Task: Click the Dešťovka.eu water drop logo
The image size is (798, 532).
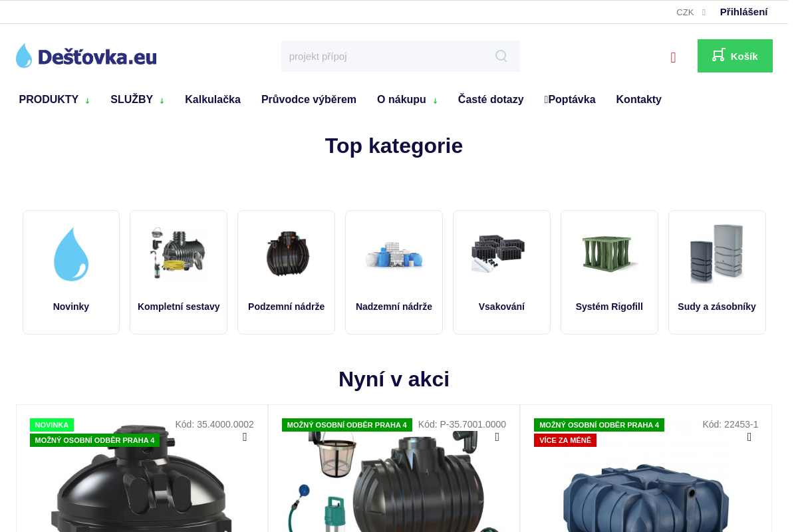Action: [x=86, y=56]
